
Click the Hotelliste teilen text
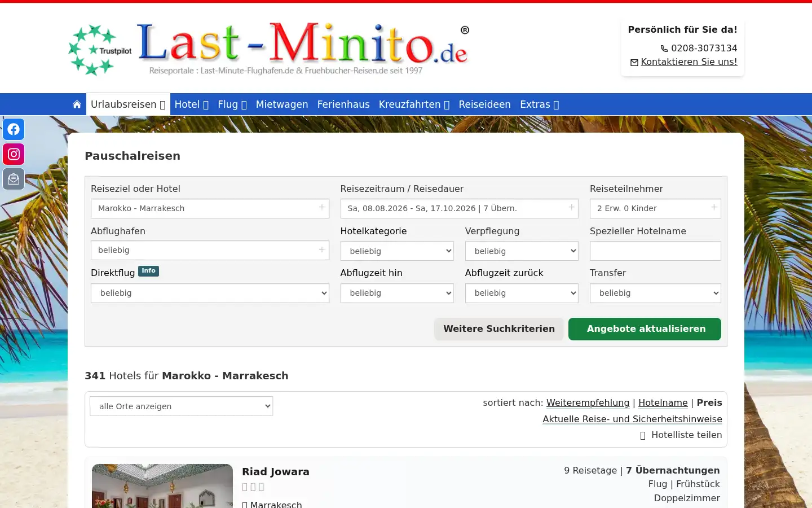687,435
